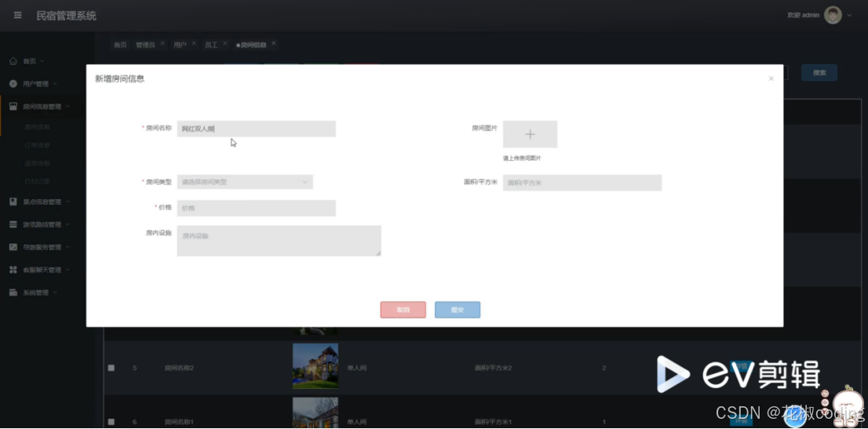Tick the checkbox on row 6
This screenshot has width=868, height=429.
pos(111,422)
